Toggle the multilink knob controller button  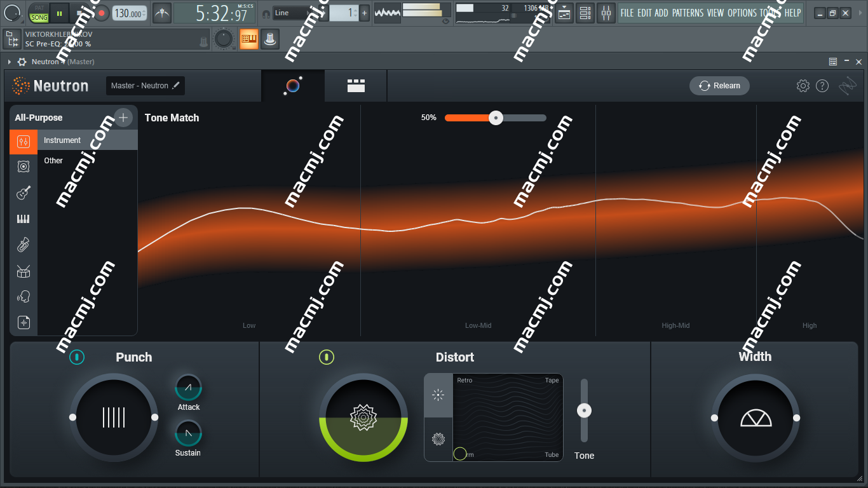(270, 39)
